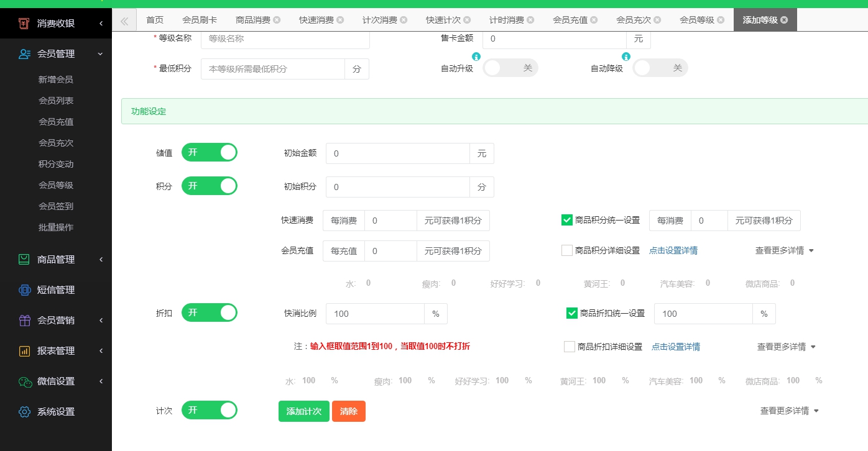Click the 快消比例 percentage input field
Image resolution: width=868 pixels, height=451 pixels.
pos(375,313)
